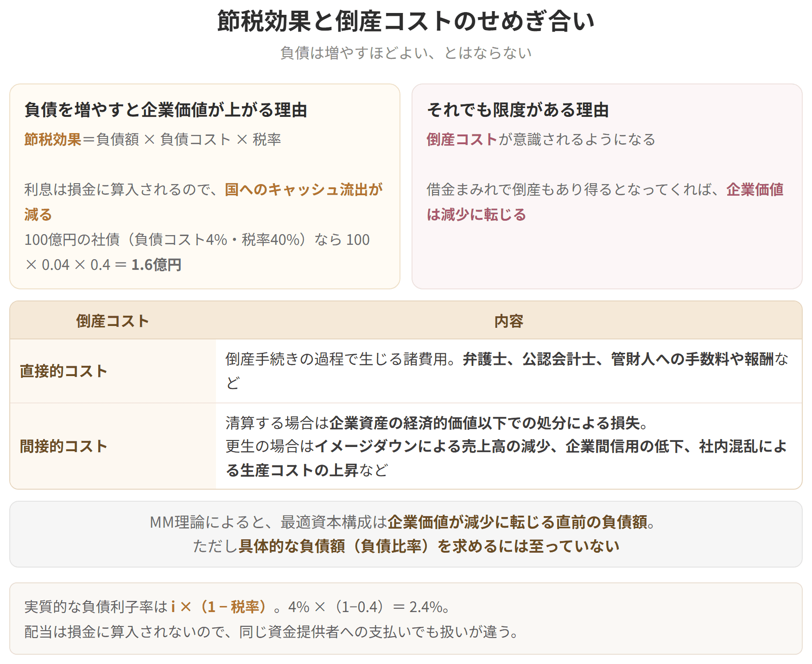Click the row label 間接的コスト
The height and width of the screenshot is (664, 812).
pyautogui.click(x=63, y=446)
